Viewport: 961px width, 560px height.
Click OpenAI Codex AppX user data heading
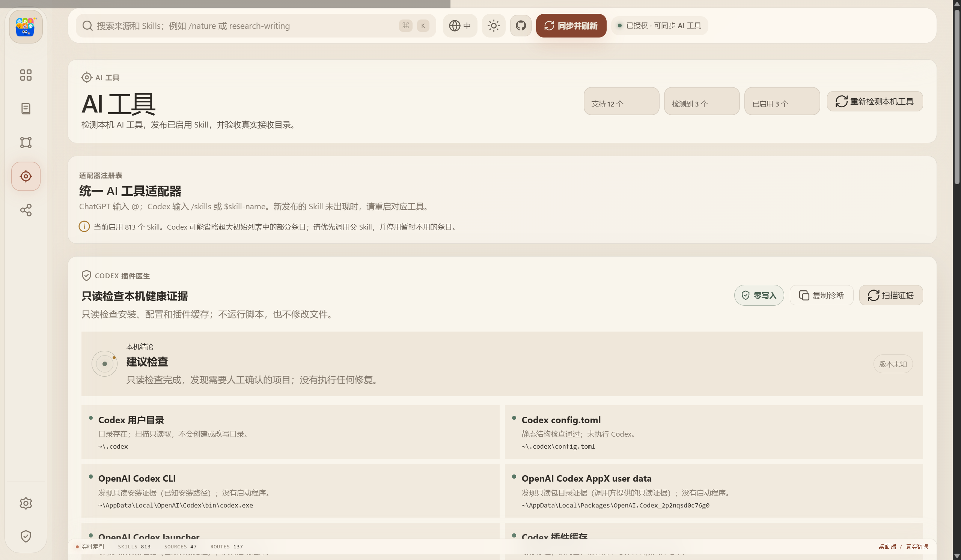click(586, 479)
